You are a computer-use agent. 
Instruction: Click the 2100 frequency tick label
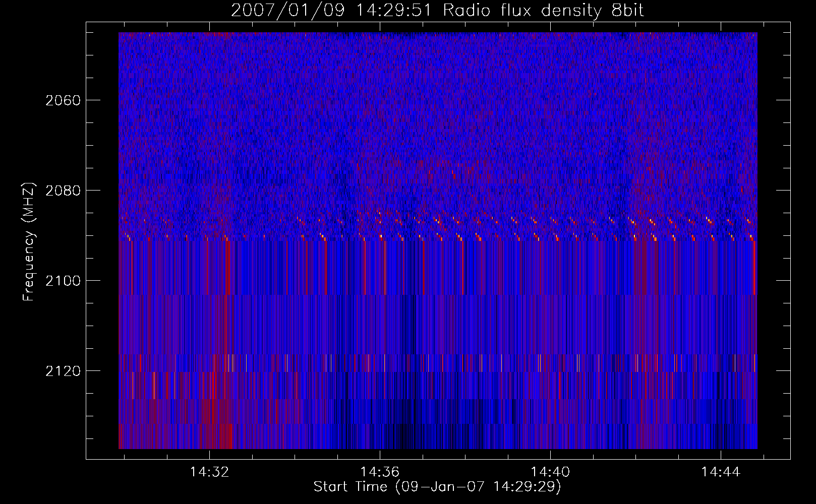pos(63,281)
